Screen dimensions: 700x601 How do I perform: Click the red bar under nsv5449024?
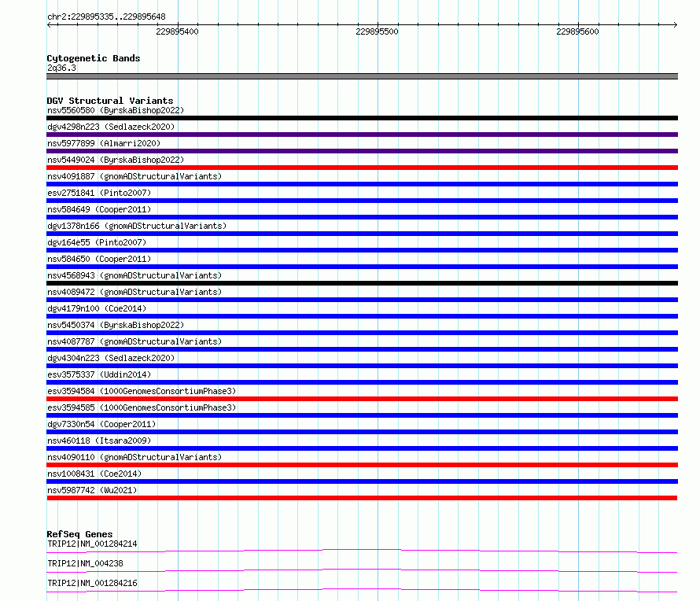pyautogui.click(x=362, y=168)
